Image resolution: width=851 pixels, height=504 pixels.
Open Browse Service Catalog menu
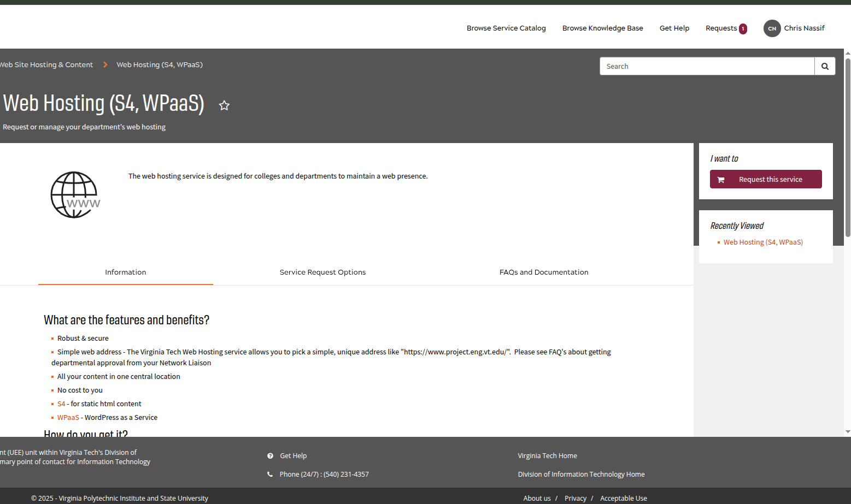(506, 28)
